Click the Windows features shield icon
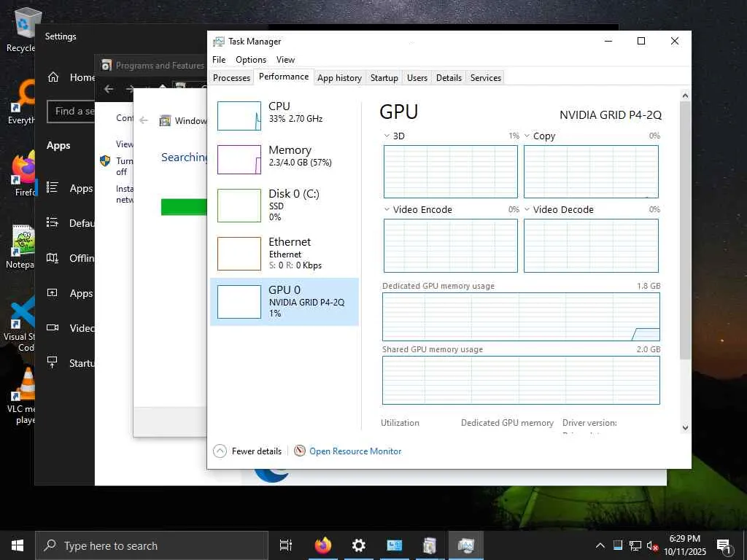The image size is (747, 560). click(x=105, y=161)
